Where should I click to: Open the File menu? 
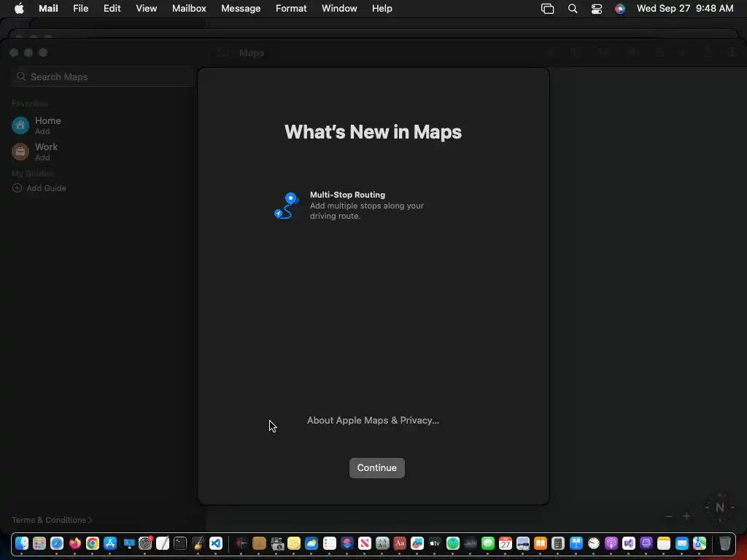[x=80, y=8]
